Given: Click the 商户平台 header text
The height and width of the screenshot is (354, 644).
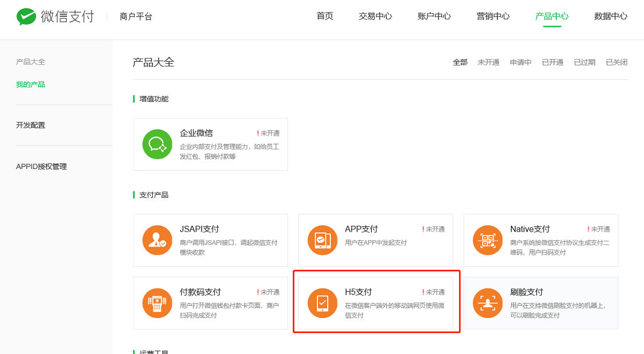Looking at the screenshot, I should [x=136, y=17].
